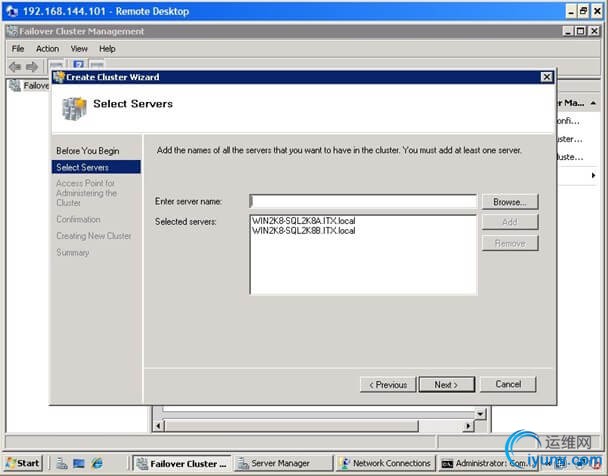
Task: Go back with the Previous button
Action: [x=388, y=385]
